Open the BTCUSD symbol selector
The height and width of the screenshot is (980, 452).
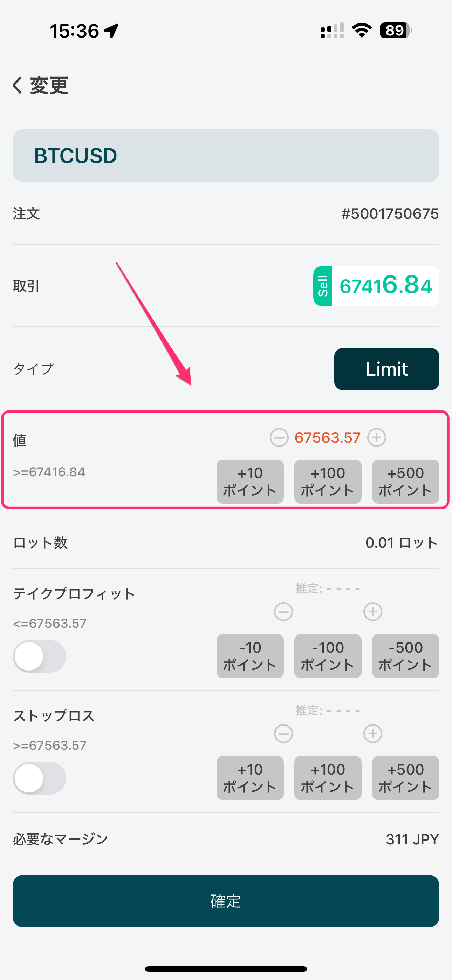pos(226,156)
